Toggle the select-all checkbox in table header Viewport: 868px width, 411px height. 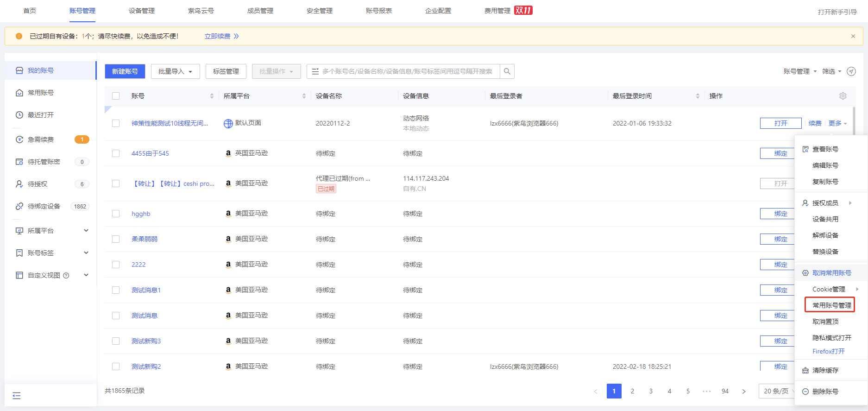(116, 96)
